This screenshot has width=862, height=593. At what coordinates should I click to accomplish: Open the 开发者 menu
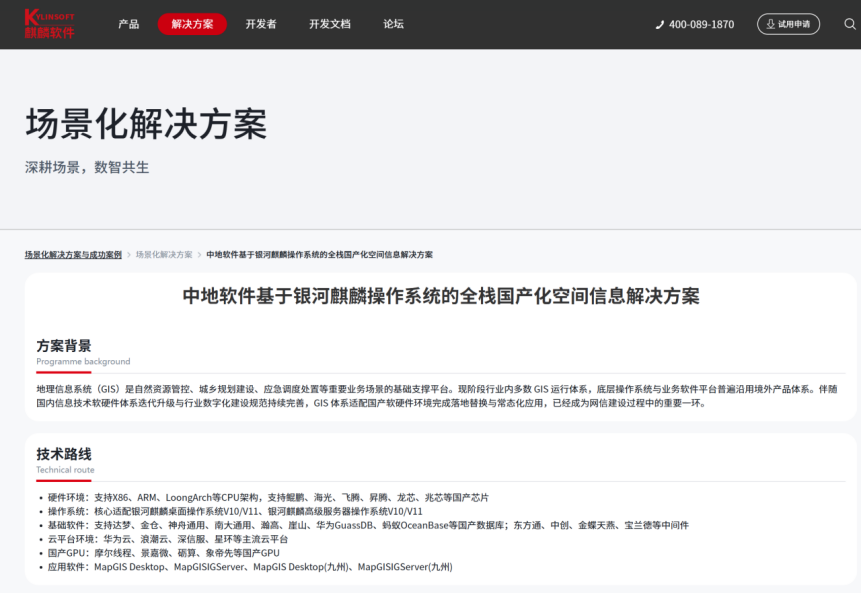(261, 24)
